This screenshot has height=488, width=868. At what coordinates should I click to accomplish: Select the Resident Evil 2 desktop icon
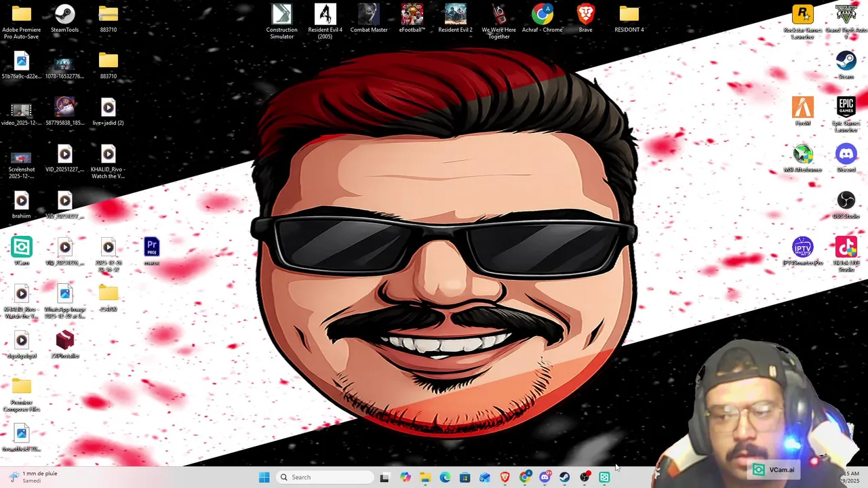(x=455, y=18)
